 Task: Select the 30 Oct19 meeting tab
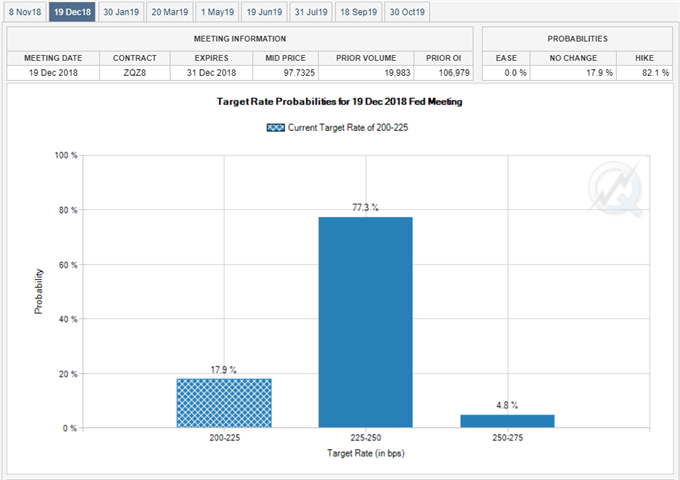coord(407,12)
